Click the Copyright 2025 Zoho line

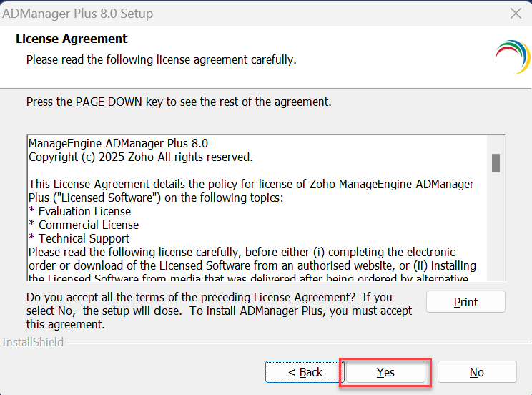(140, 157)
